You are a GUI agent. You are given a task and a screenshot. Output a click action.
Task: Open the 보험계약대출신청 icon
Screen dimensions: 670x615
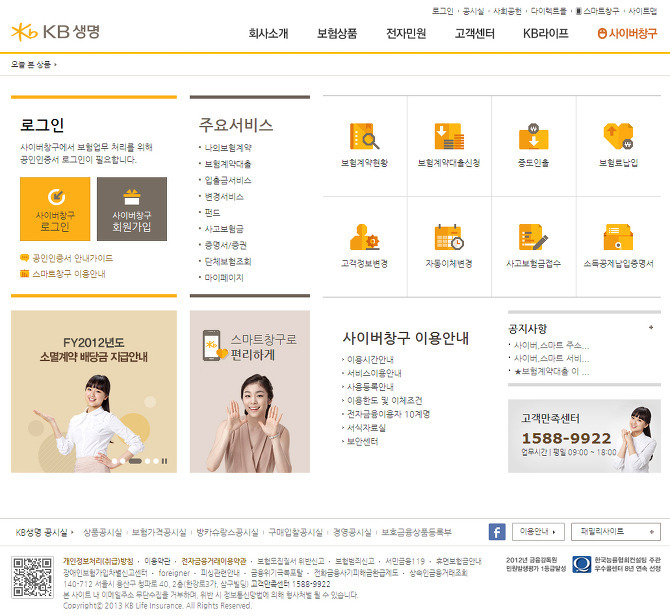(x=449, y=136)
